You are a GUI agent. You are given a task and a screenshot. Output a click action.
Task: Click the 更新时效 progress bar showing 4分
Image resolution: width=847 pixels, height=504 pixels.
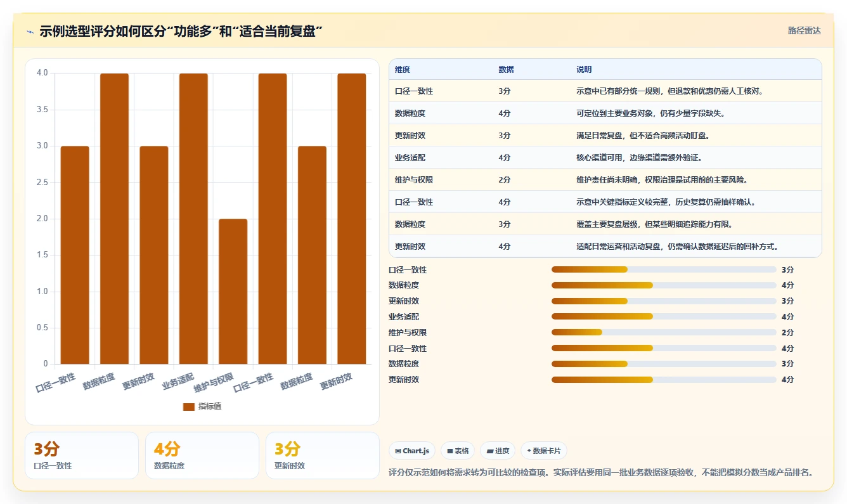pos(664,380)
